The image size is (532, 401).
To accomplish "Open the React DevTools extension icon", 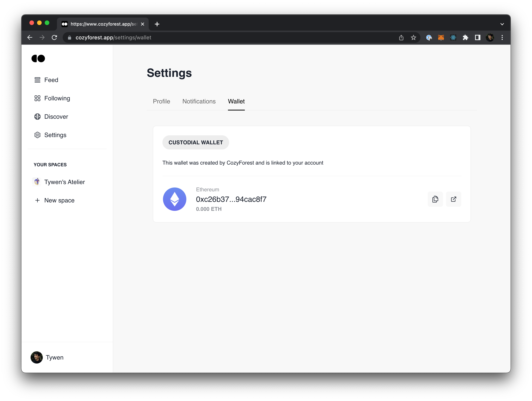I will (x=453, y=37).
